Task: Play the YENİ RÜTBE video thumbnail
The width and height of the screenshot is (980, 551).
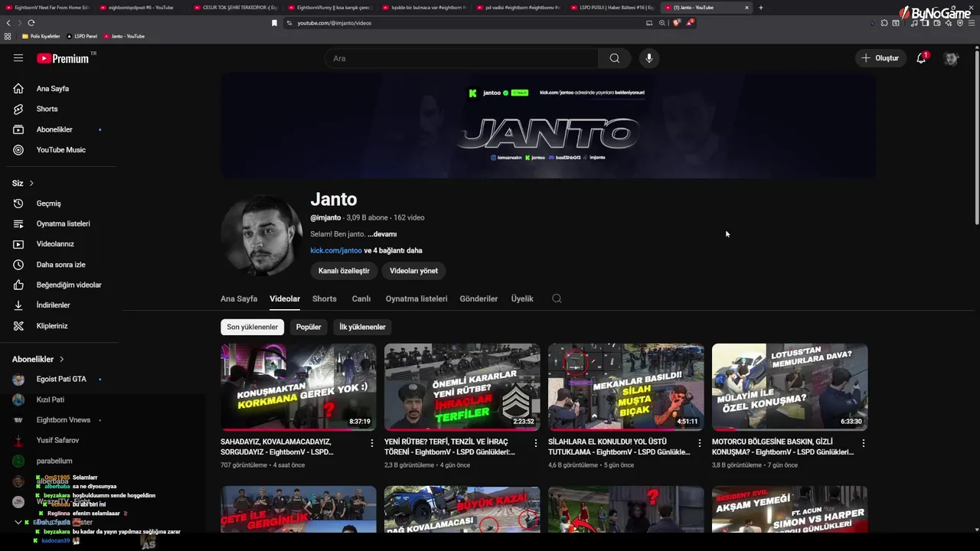Action: click(462, 386)
